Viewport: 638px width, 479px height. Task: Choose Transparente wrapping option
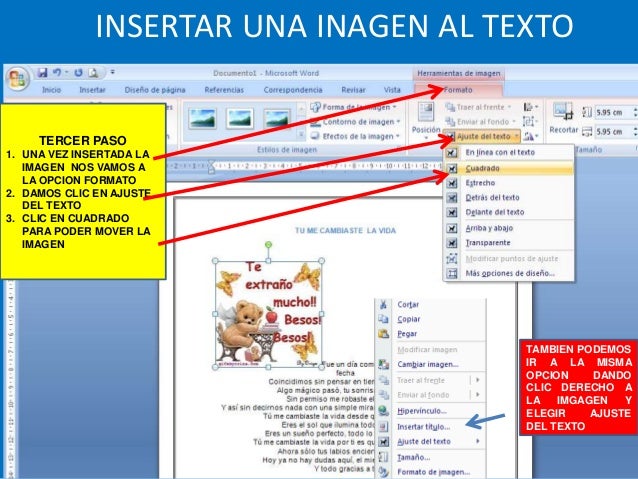[509, 243]
